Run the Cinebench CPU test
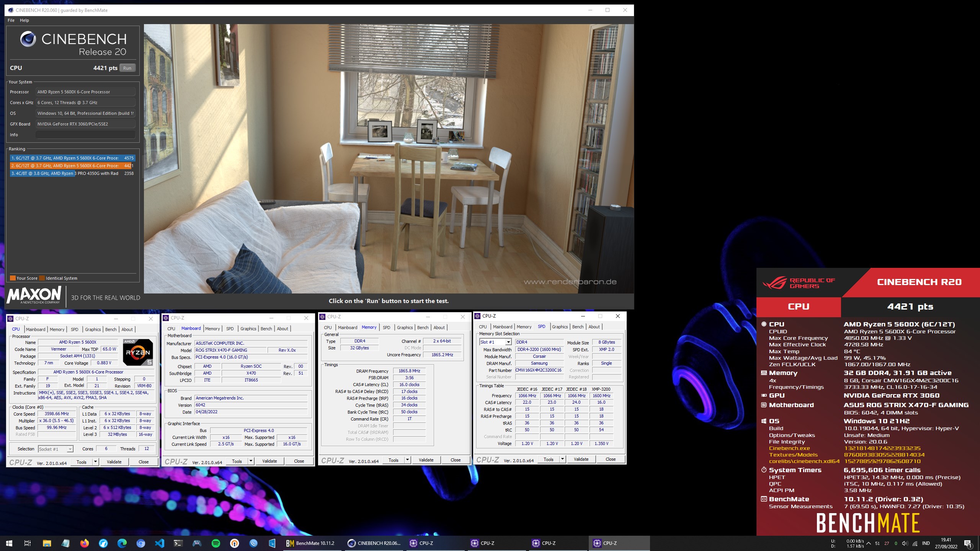 (127, 68)
